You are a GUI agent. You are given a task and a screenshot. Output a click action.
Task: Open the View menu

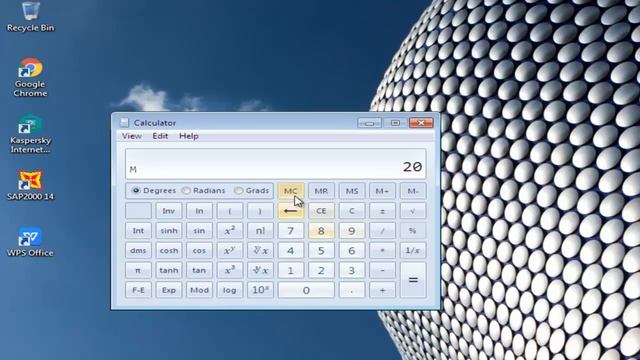(x=132, y=136)
